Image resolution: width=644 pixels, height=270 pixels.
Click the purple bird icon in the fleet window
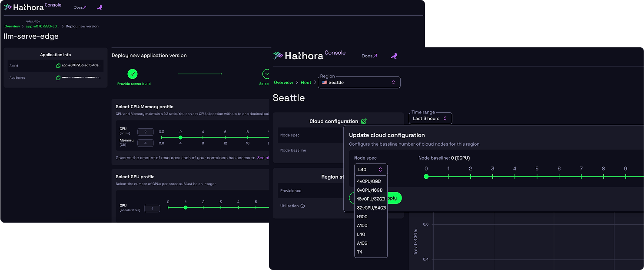pyautogui.click(x=394, y=56)
